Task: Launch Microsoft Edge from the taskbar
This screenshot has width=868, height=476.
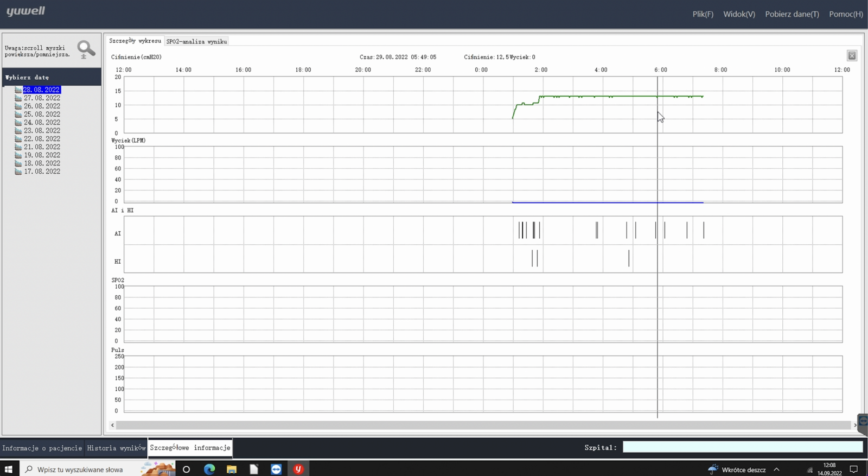Action: point(209,469)
